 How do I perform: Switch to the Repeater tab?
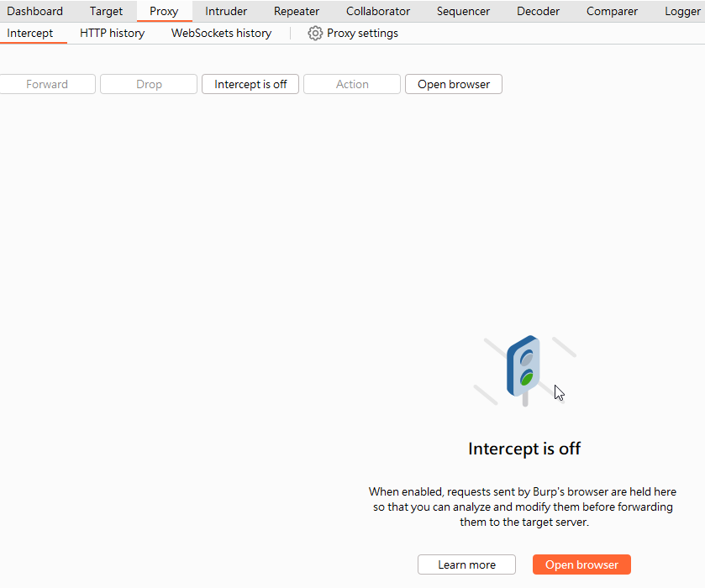click(297, 11)
